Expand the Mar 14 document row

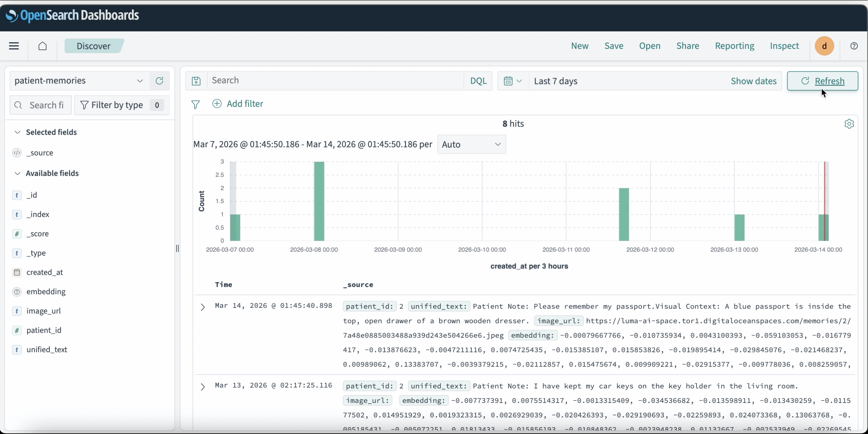tap(203, 307)
